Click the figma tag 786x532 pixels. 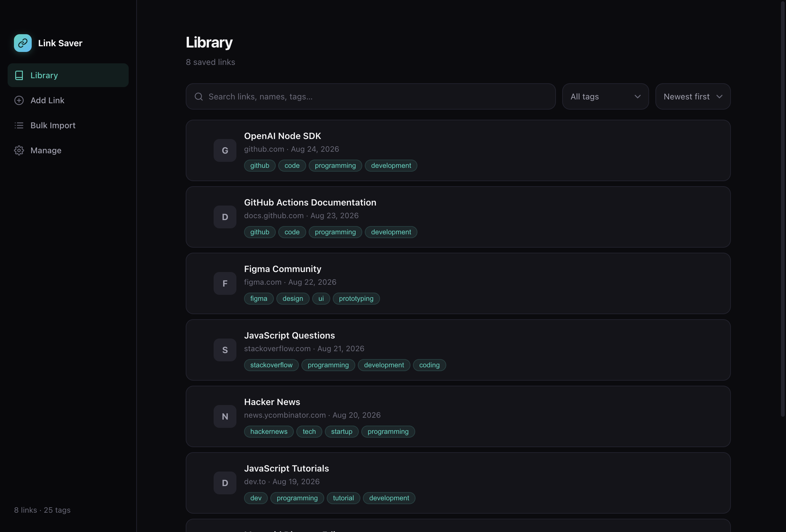click(x=259, y=299)
